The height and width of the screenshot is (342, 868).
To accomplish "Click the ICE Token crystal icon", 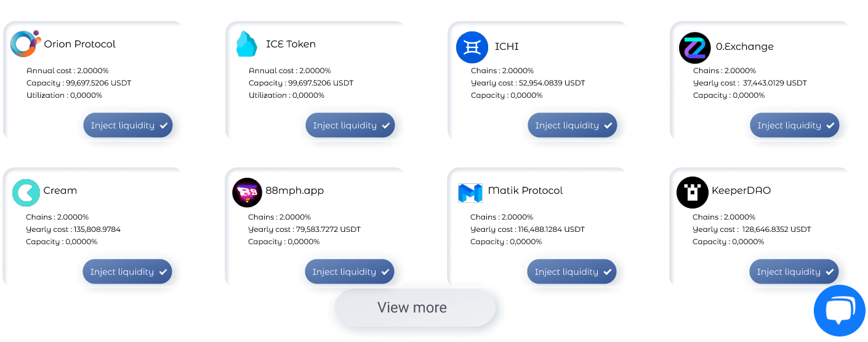I will [247, 44].
